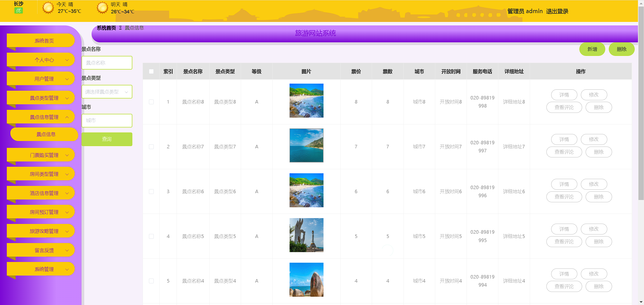Click today's sunny weather icon
This screenshot has height=305, width=644.
coord(48,8)
